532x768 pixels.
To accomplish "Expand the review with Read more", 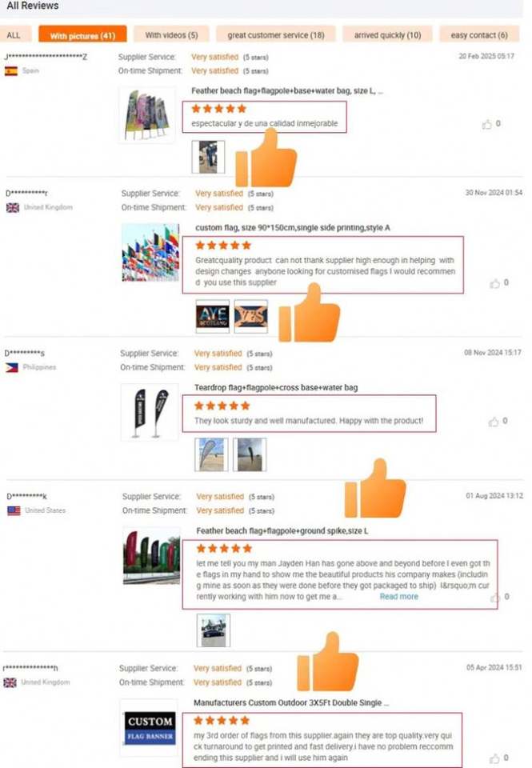I will pyautogui.click(x=398, y=597).
